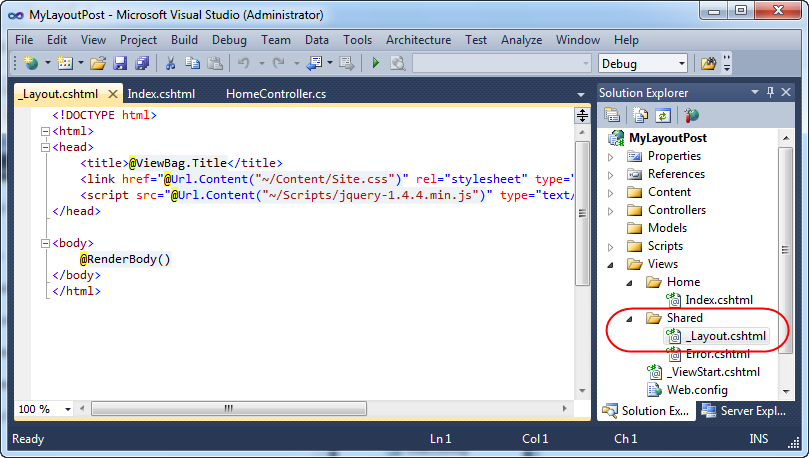Click the empty Find combo box field

(501, 63)
